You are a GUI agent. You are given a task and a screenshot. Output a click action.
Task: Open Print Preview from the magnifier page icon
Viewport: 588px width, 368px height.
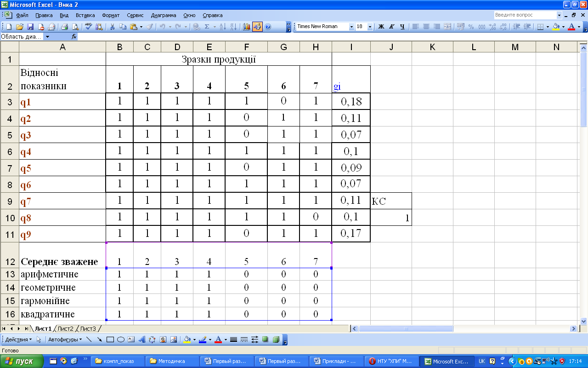[x=75, y=27]
